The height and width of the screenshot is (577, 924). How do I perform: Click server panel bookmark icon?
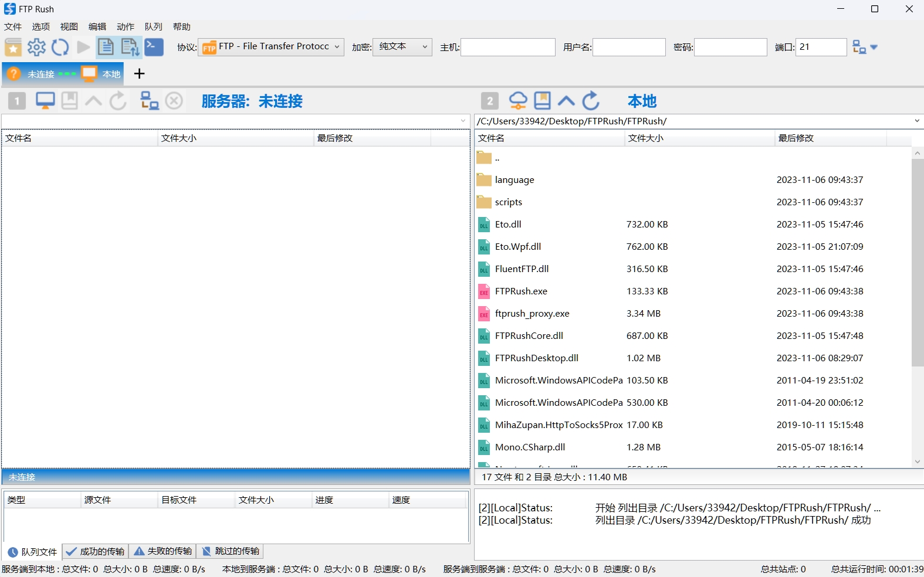tap(69, 101)
